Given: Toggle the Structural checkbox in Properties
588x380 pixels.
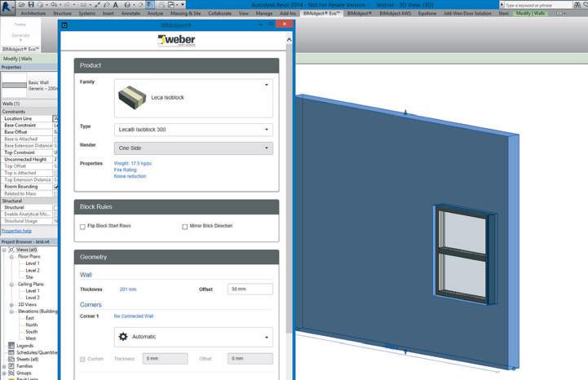Looking at the screenshot, I should pyautogui.click(x=55, y=207).
